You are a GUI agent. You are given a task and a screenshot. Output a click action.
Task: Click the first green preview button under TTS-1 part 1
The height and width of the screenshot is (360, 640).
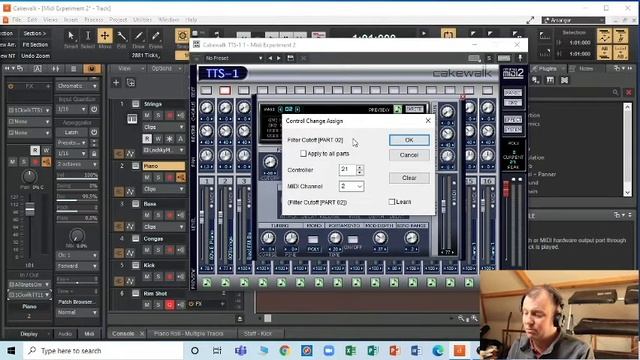(x=207, y=282)
